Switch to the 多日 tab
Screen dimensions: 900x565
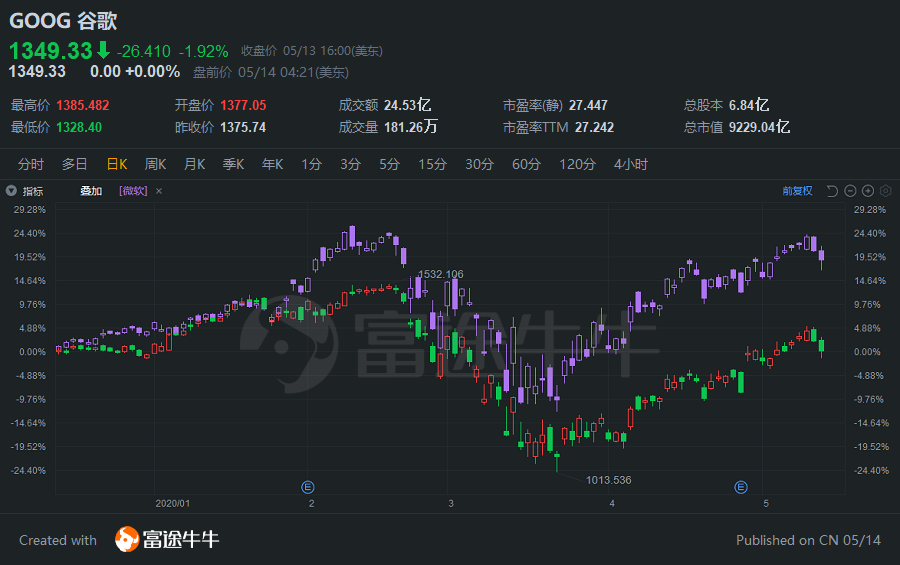[75, 164]
